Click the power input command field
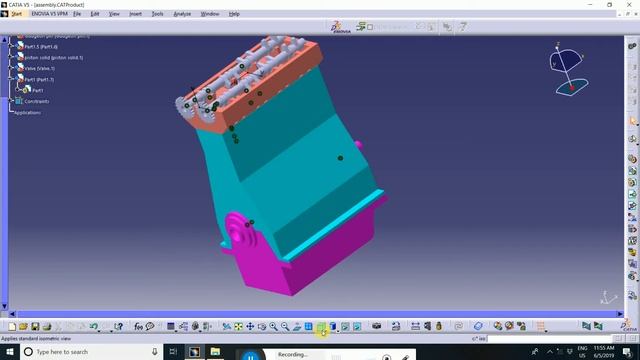 coord(549,339)
